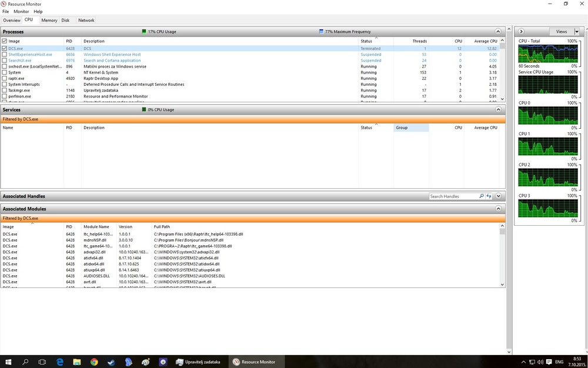
Task: Click the main pane vertical scrollbar
Action: point(509,190)
